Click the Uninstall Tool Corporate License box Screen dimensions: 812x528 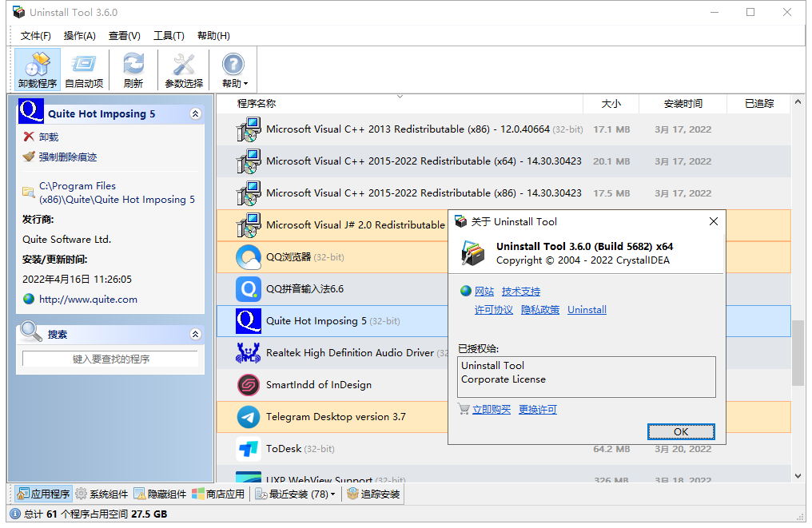587,377
